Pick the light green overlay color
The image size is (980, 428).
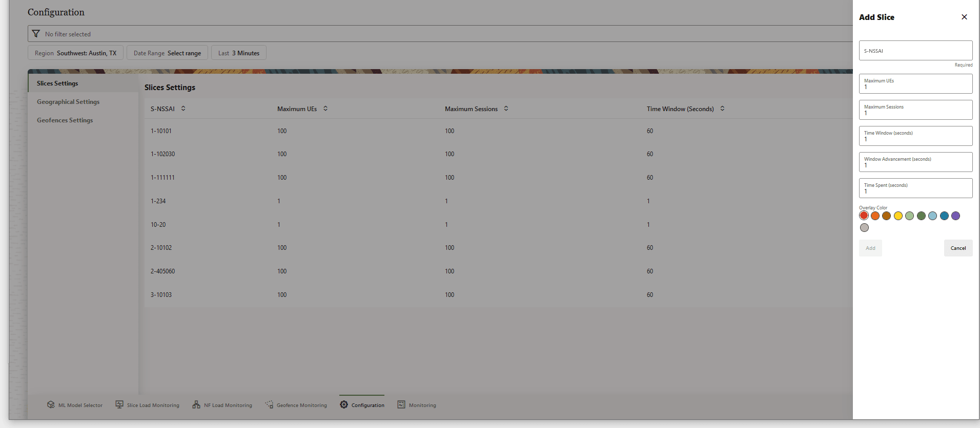point(910,216)
